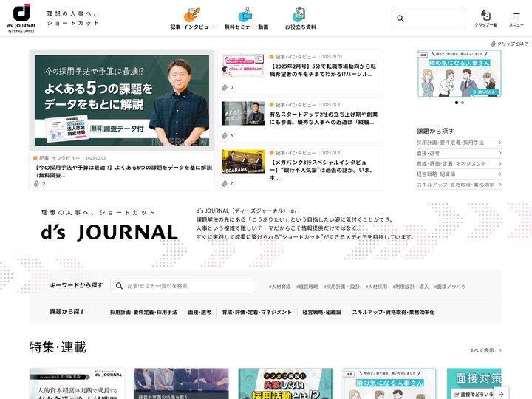This screenshot has width=532, height=399.
Task: Expand 採用計画・要件定義・採用手法 sidebar chevron
Action: tap(499, 143)
